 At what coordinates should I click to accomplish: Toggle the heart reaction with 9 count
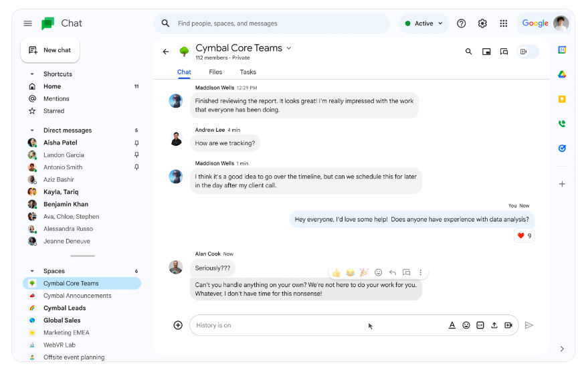(524, 236)
